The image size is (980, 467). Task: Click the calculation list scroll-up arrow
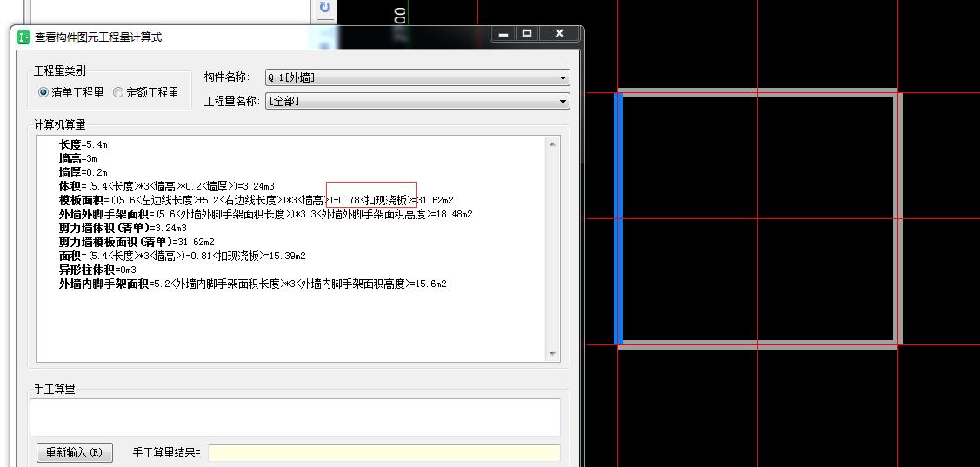point(552,144)
